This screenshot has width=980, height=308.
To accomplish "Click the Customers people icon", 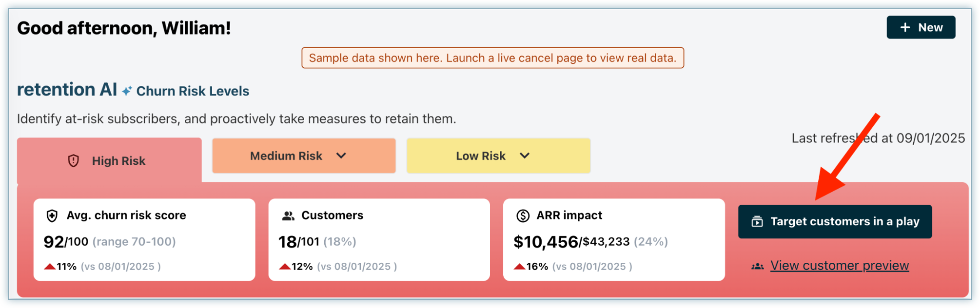I will coord(288,216).
